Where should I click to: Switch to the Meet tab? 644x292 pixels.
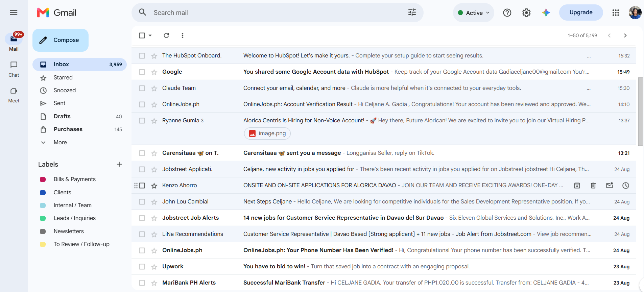click(14, 95)
